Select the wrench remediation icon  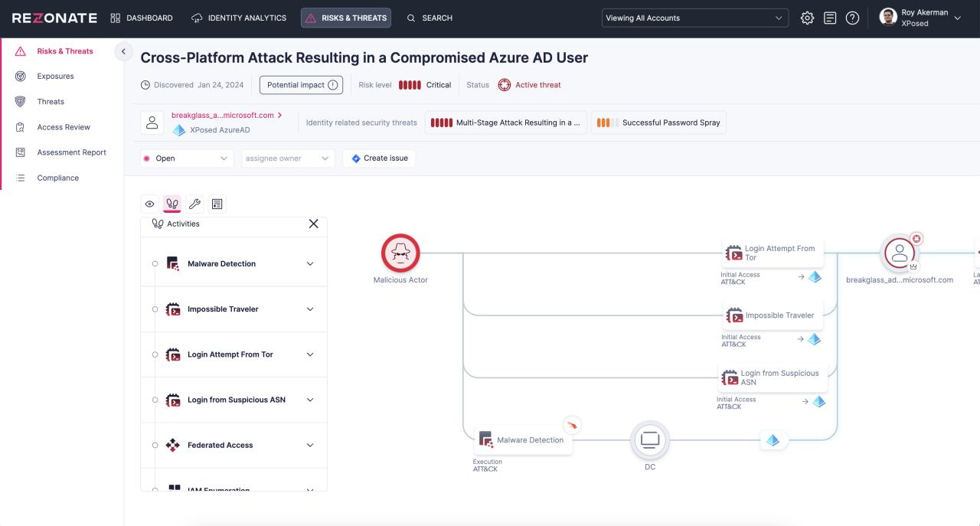point(194,204)
